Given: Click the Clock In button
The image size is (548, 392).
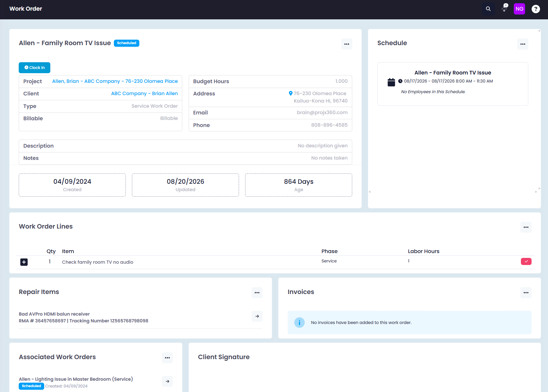Looking at the screenshot, I should pyautogui.click(x=35, y=68).
